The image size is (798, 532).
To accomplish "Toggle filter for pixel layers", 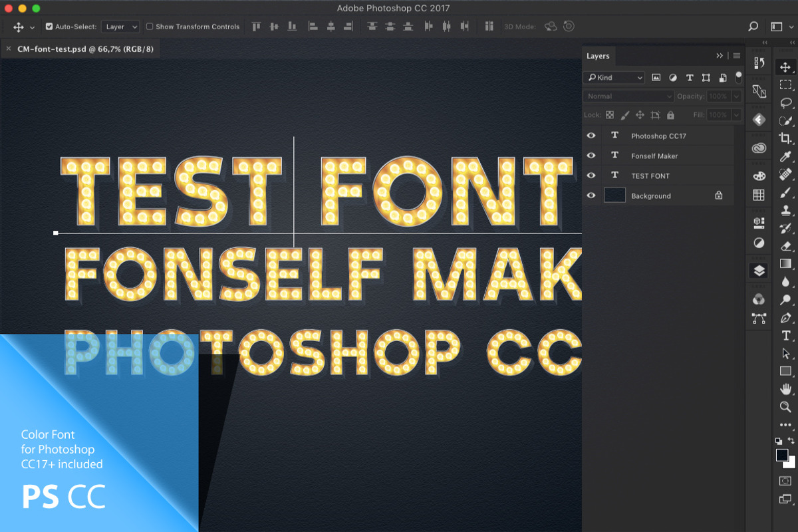I will tap(656, 78).
